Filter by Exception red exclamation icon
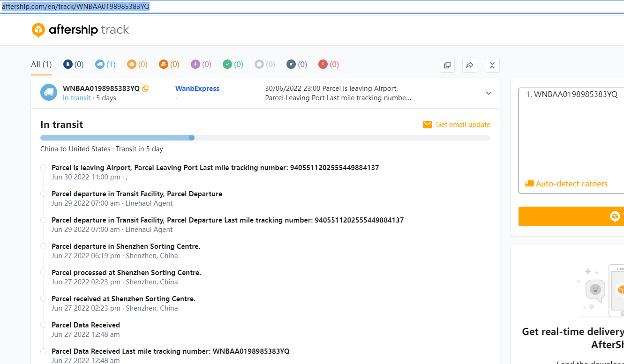 [323, 64]
